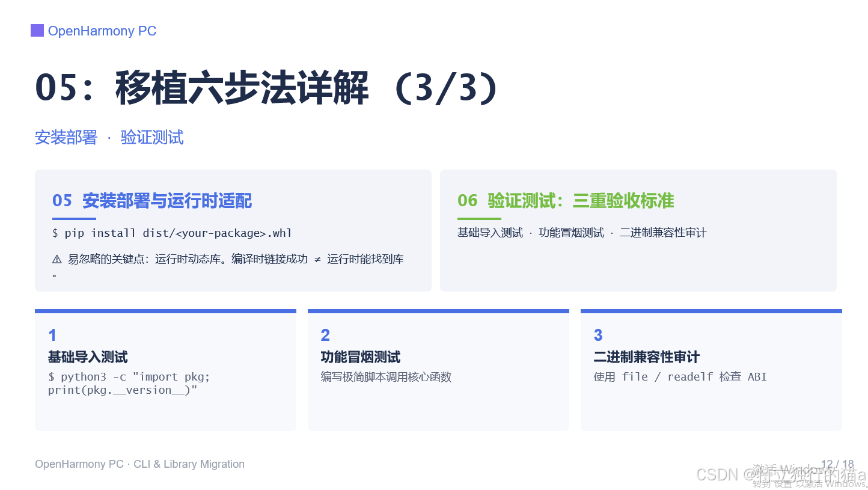Click the footer OpenHarmony PC · CLI & Library Migration
The height and width of the screenshot is (490, 868).
coord(140,464)
